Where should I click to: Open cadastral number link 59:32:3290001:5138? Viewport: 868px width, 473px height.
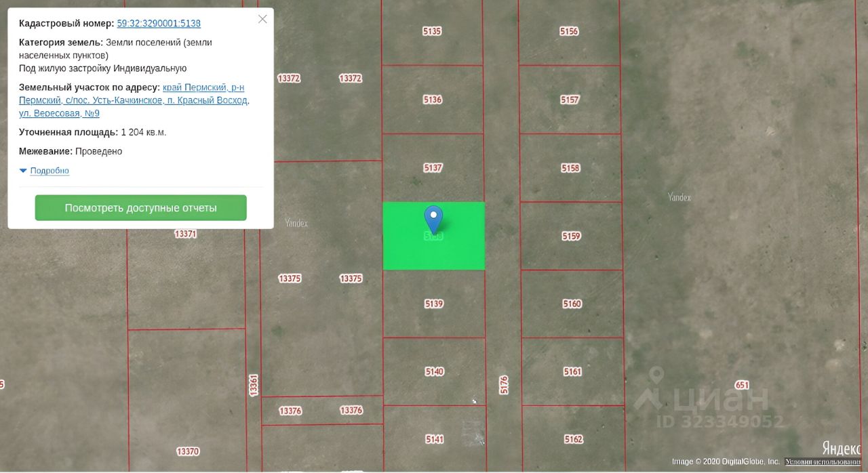point(159,23)
